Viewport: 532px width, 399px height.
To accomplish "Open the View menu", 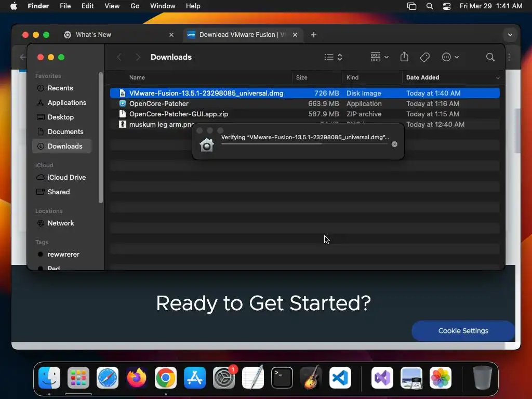I will tap(112, 6).
